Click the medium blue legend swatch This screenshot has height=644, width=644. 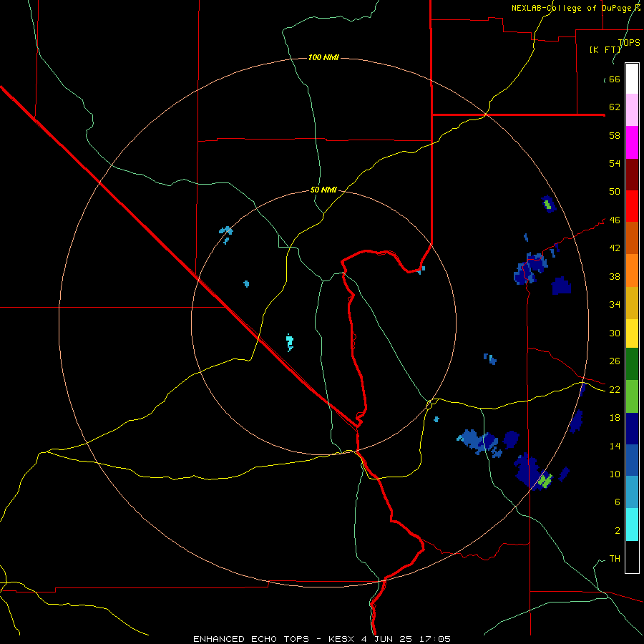coord(632,460)
